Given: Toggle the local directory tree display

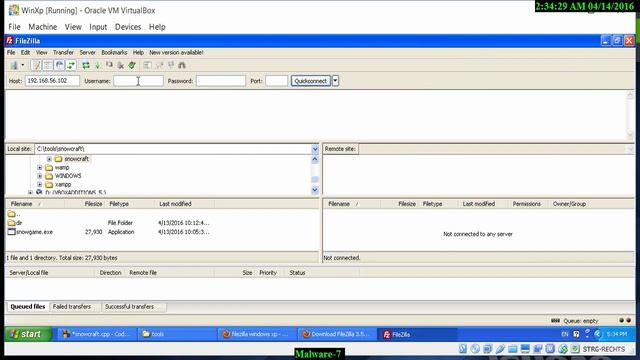Looking at the screenshot, I should coord(48,65).
